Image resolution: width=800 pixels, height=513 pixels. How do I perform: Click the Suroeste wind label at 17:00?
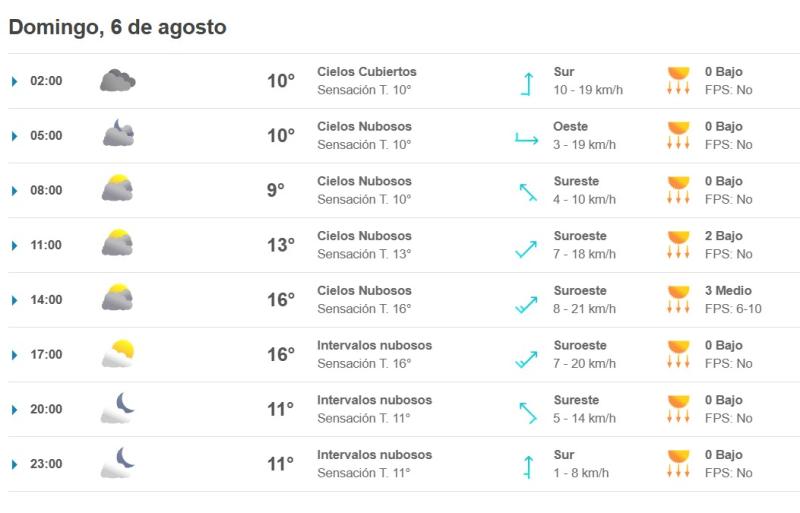click(x=580, y=345)
